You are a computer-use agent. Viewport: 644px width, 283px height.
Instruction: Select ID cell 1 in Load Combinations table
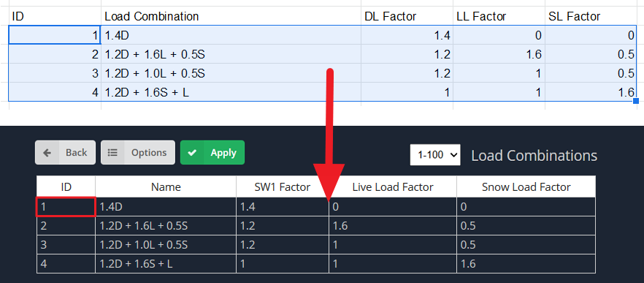[66, 206]
